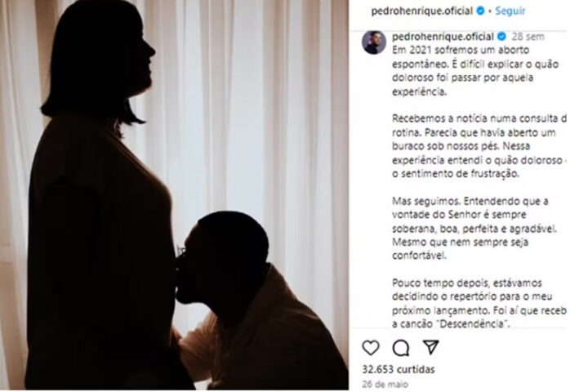View who liked via 32.653 curtidas
Screen dimensions: 588x392
point(399,369)
